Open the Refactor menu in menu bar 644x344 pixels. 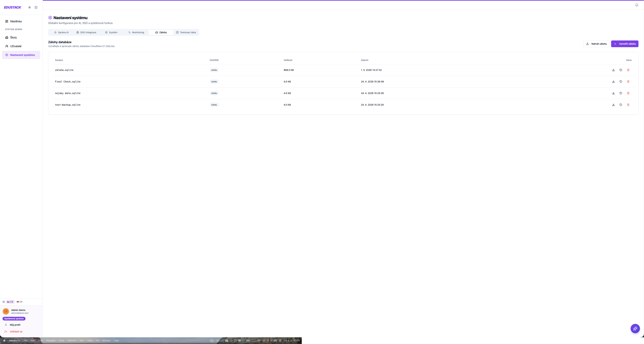click(72, 340)
